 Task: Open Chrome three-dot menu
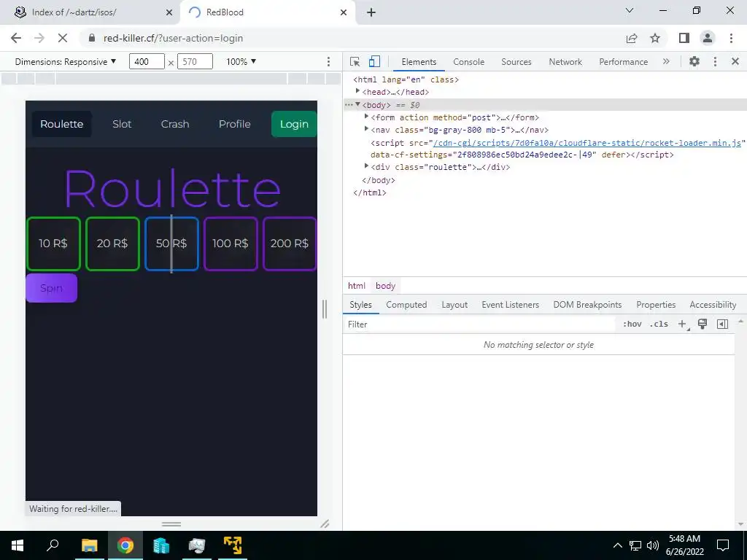(731, 38)
